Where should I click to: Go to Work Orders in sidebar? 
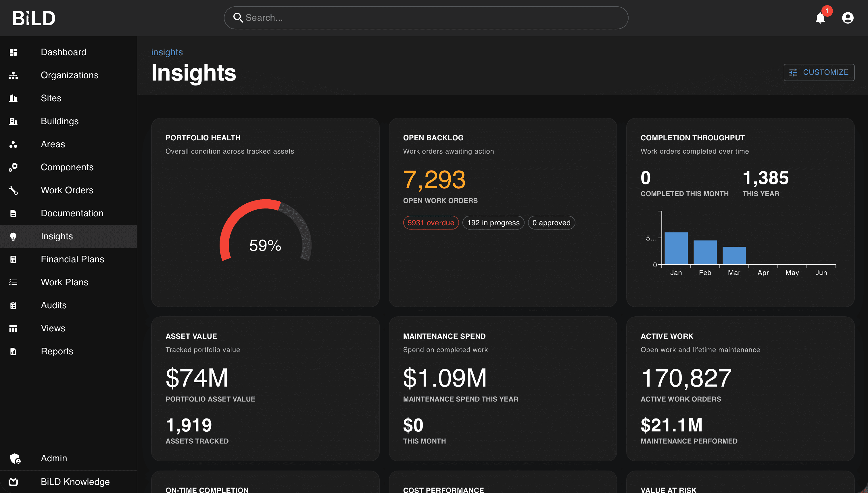[x=68, y=190]
